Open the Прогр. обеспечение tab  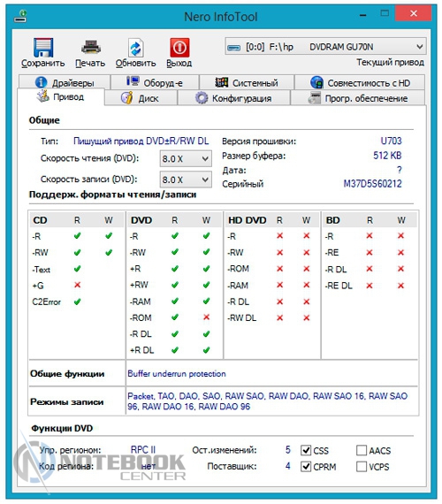click(x=358, y=98)
